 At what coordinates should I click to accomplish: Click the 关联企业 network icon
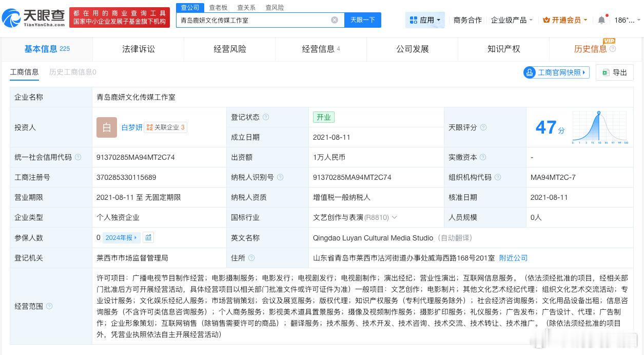pyautogui.click(x=149, y=127)
